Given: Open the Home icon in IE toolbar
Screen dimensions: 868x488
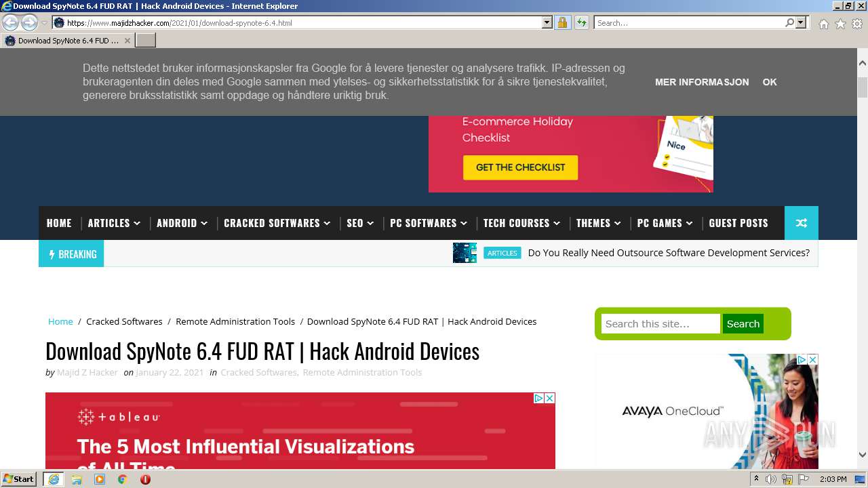Looking at the screenshot, I should click(823, 24).
